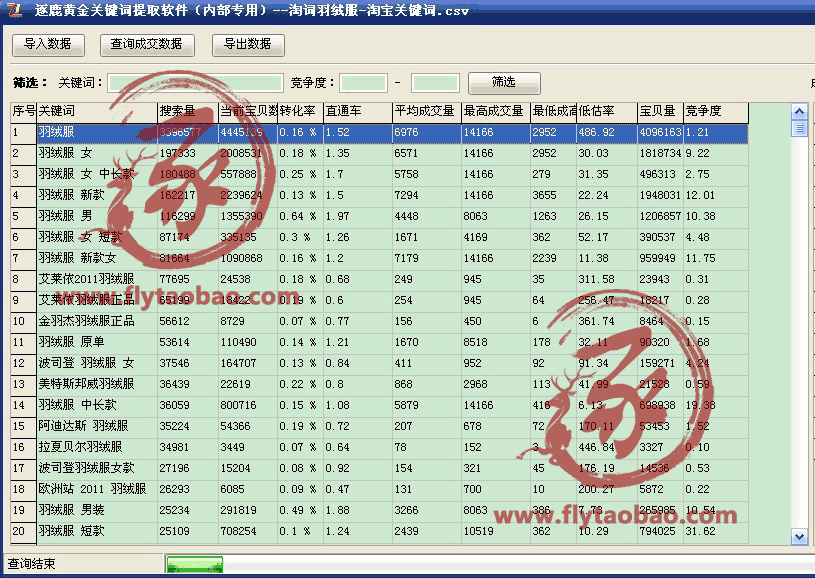Click the 导入数据 button
This screenshot has height=578, width=815.
48,45
